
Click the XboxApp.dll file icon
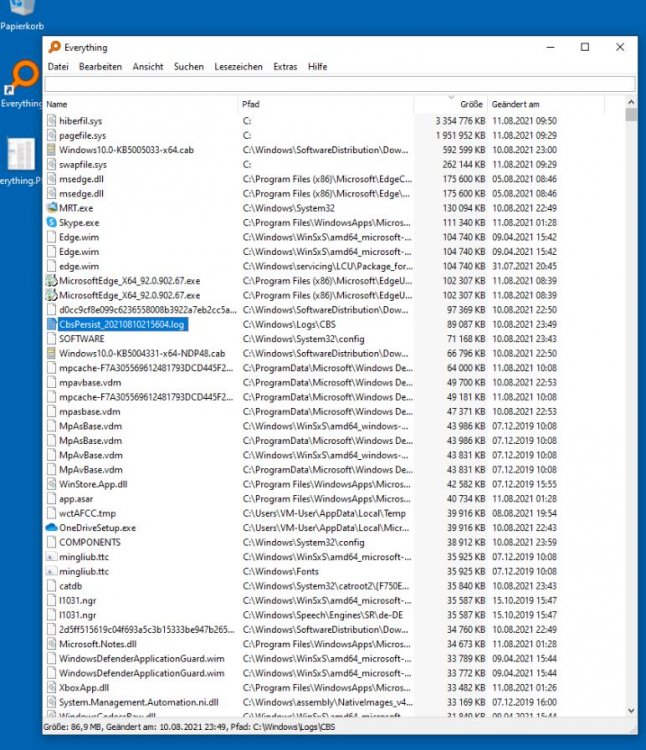pyautogui.click(x=52, y=687)
